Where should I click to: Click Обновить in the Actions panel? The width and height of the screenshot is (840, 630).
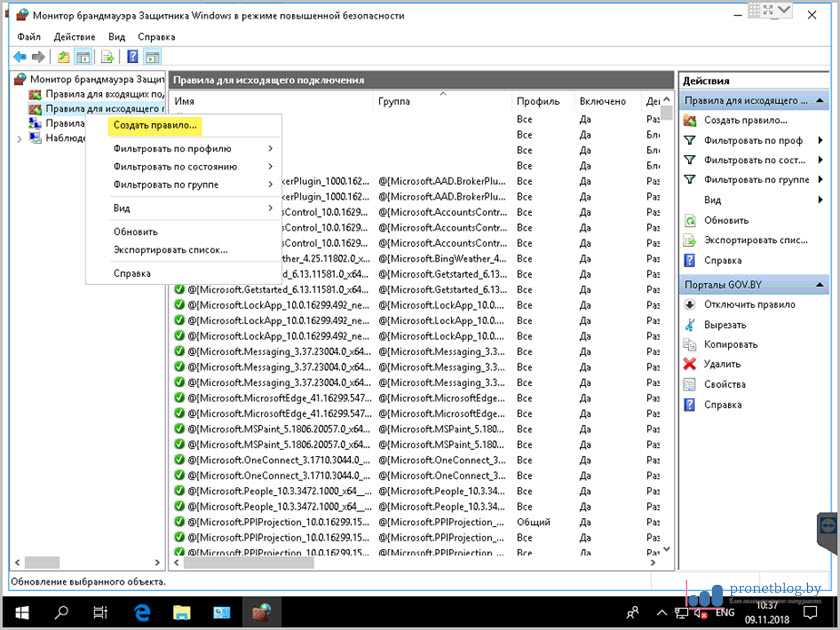click(726, 220)
